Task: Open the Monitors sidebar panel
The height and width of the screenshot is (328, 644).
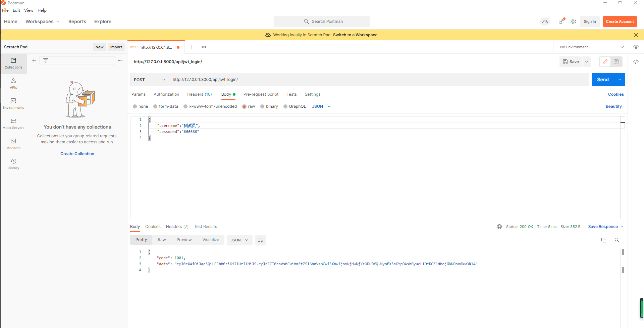Action: point(13,144)
